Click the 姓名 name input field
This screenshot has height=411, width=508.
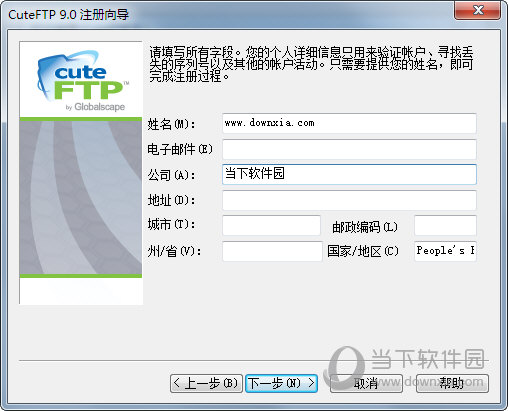click(x=349, y=123)
